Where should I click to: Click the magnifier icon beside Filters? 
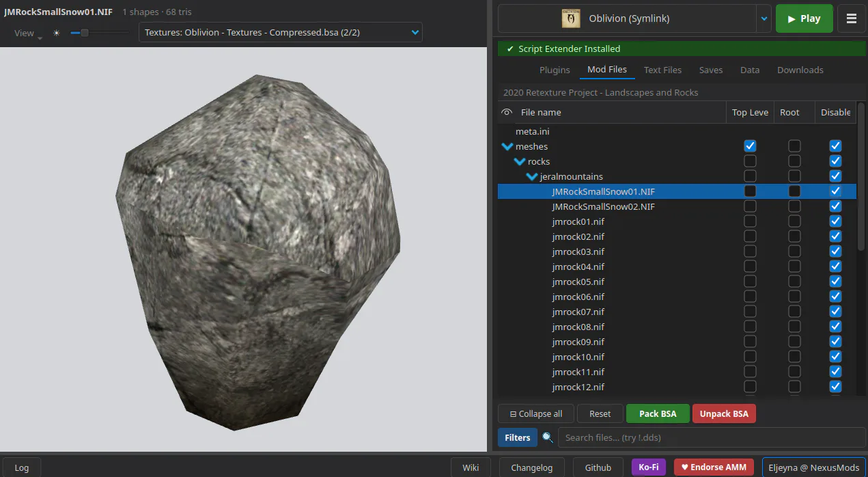548,437
